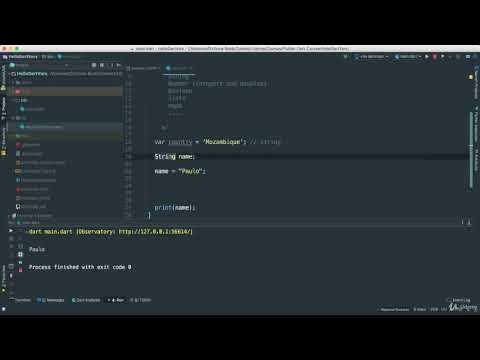Open the Messages tool window tab

pos(51,300)
